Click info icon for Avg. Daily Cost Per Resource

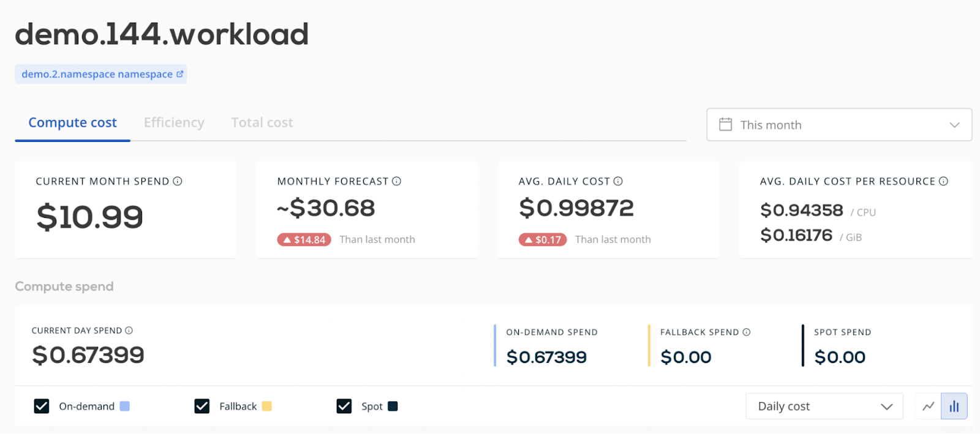coord(943,181)
